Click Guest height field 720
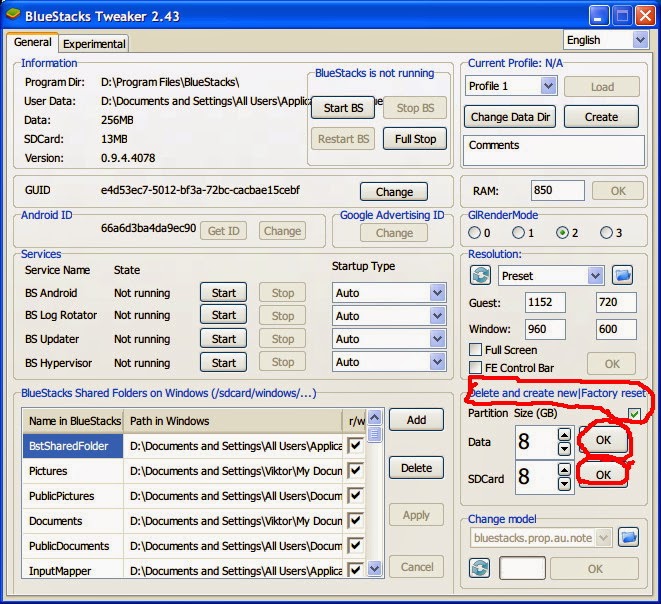The image size is (661, 604). pos(616,302)
